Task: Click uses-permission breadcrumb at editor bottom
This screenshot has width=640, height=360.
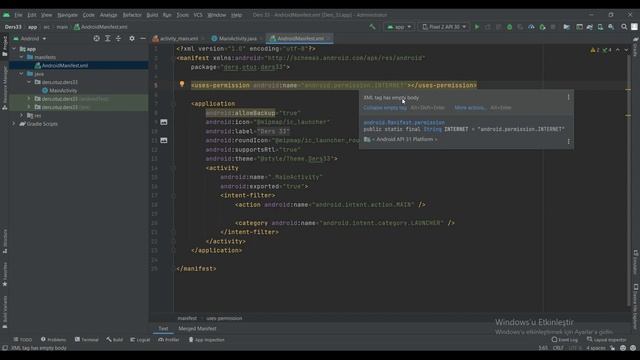Action: 224,318
